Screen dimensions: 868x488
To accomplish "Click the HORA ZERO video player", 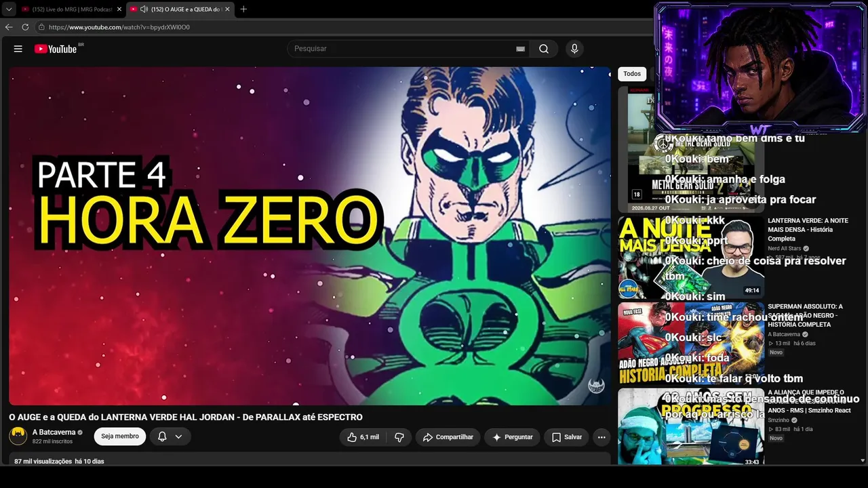I will tap(310, 236).
